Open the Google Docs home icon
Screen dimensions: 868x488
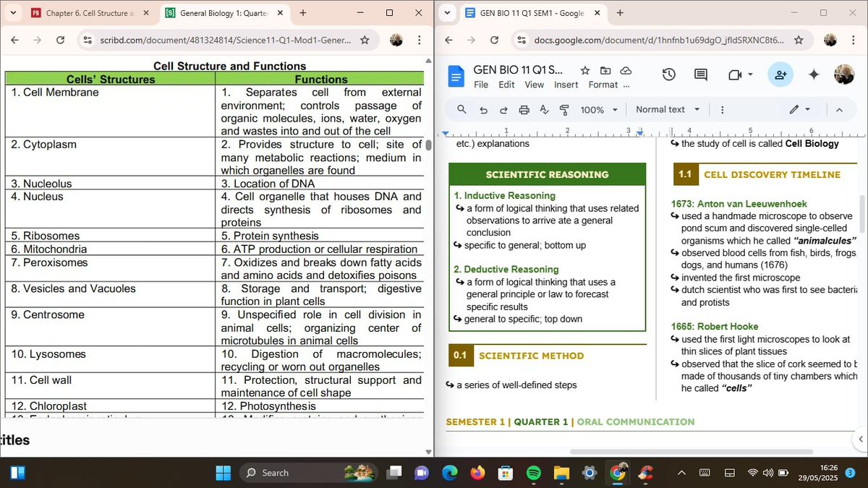[456, 75]
